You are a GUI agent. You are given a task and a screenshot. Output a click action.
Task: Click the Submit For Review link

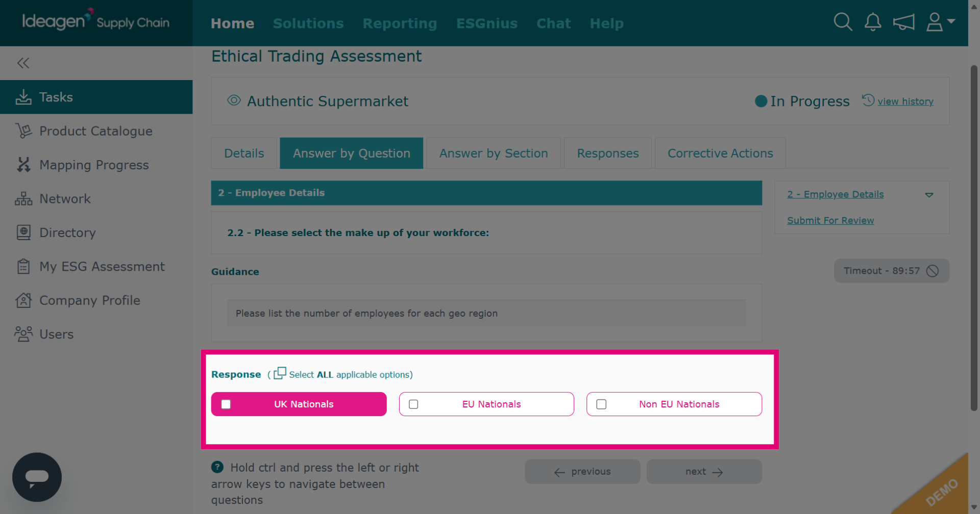(x=830, y=220)
